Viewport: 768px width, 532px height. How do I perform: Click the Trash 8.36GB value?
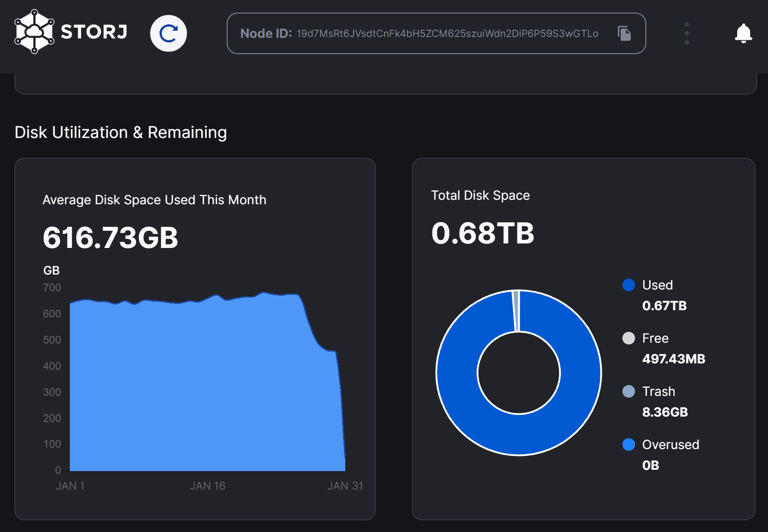665,412
